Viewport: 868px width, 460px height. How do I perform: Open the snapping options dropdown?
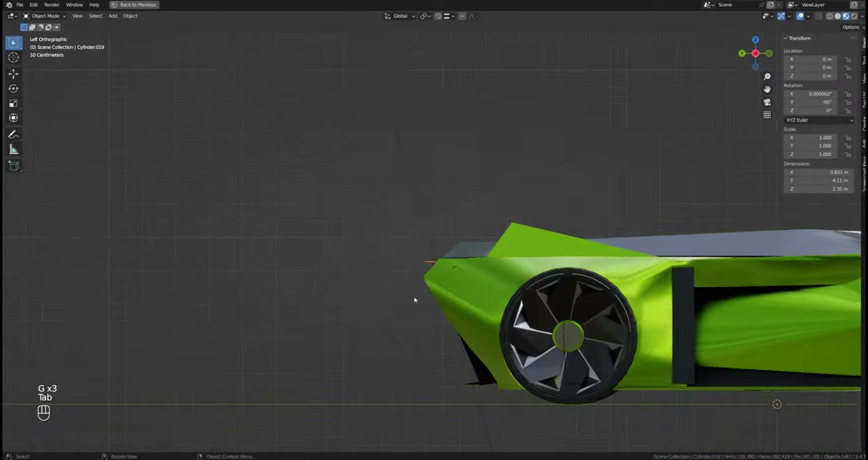tap(450, 16)
